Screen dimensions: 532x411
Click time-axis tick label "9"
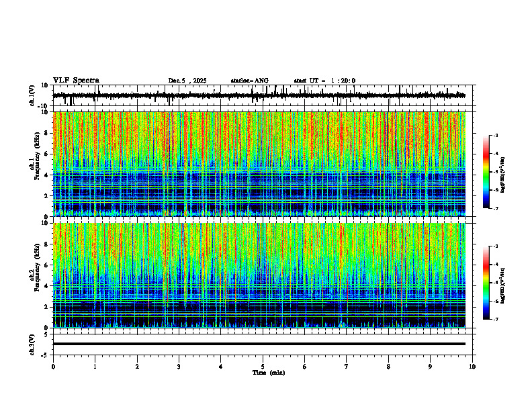tap(430, 367)
